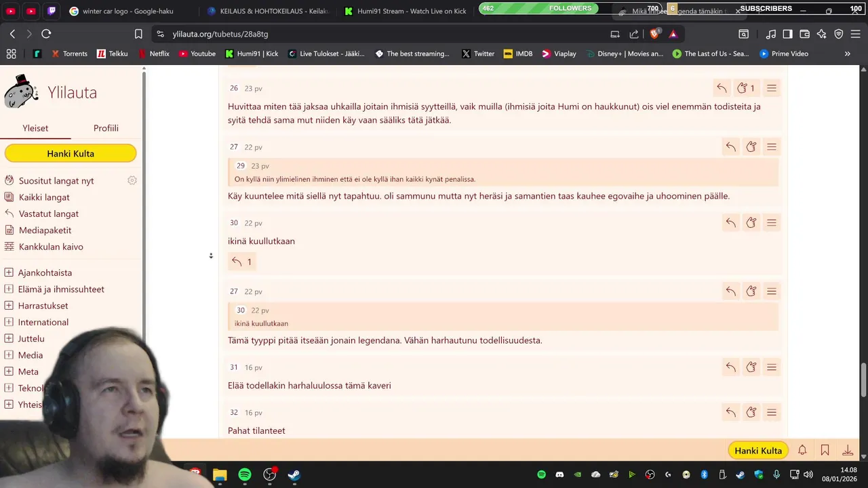Screen dimensions: 868x488
Task: Click the Brave VPN shield icon
Action: [839, 34]
